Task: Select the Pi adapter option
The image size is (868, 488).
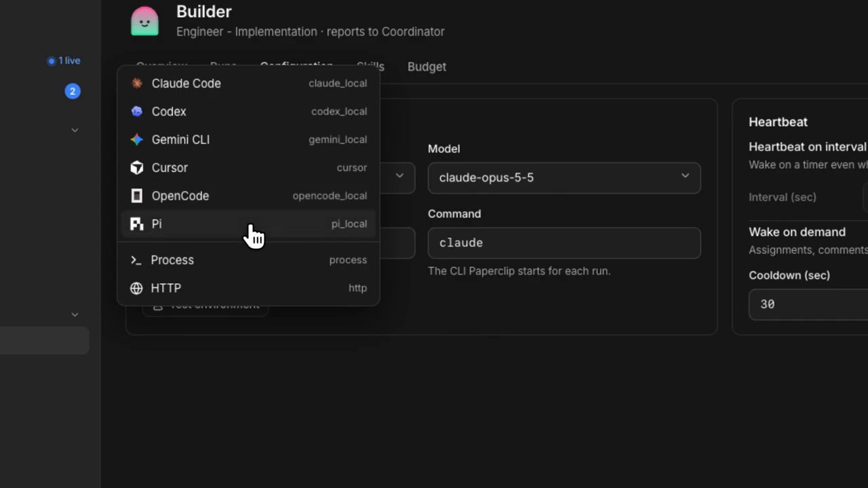Action: [248, 224]
